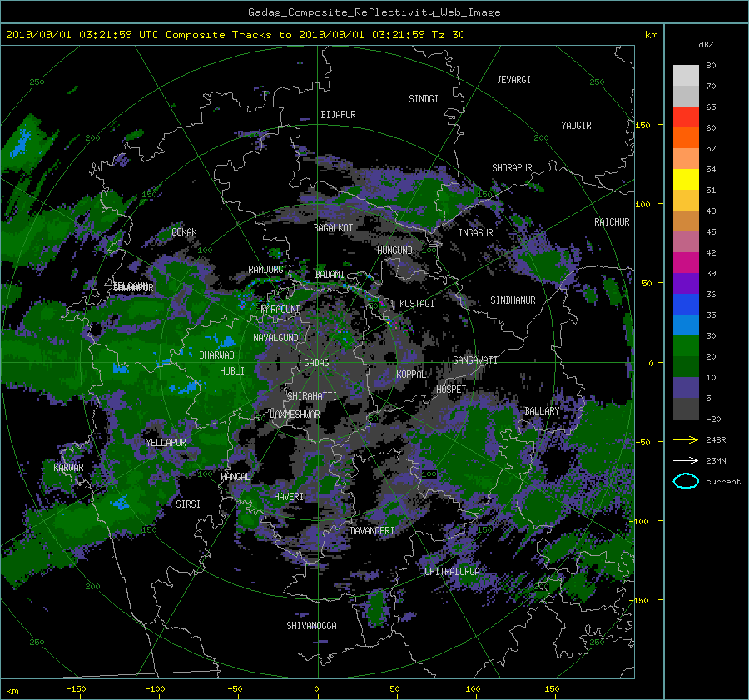Select the BALLARY label

coord(542,411)
